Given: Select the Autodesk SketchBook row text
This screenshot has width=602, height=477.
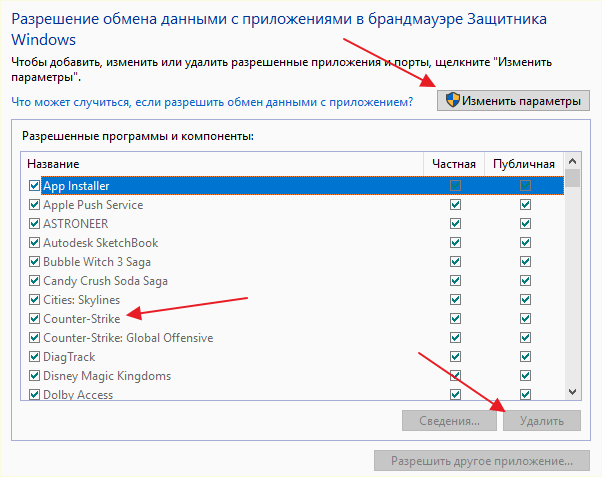Looking at the screenshot, I should 101,243.
